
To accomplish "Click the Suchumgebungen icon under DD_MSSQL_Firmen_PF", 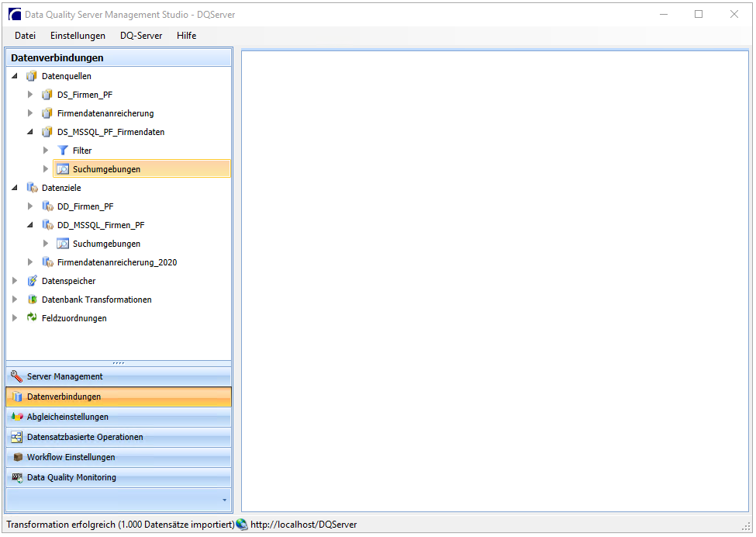I will tap(63, 244).
